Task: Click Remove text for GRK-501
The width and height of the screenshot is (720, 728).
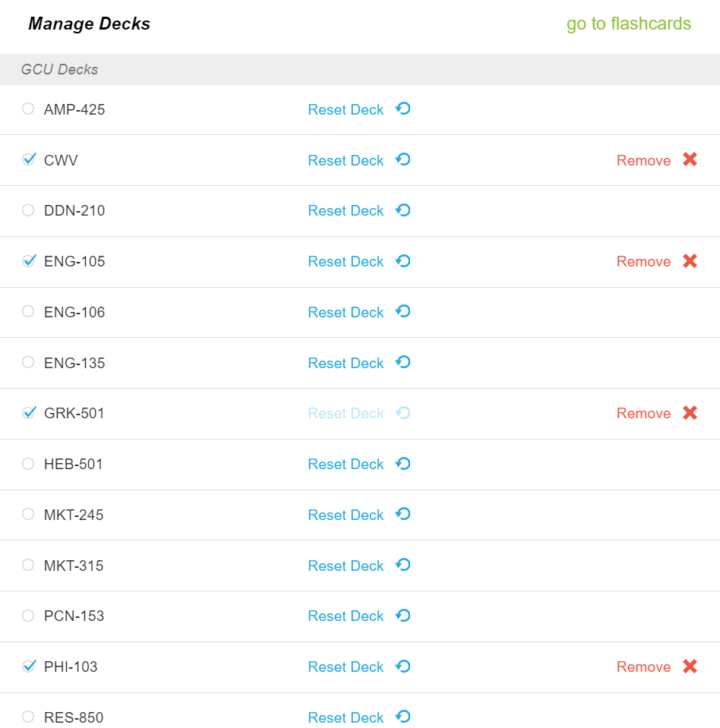Action: point(643,413)
